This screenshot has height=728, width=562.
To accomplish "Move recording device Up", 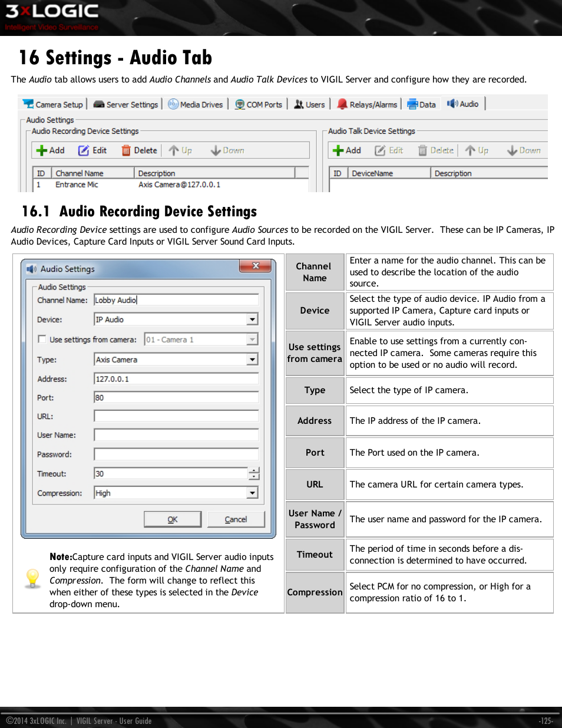I will [x=180, y=150].
